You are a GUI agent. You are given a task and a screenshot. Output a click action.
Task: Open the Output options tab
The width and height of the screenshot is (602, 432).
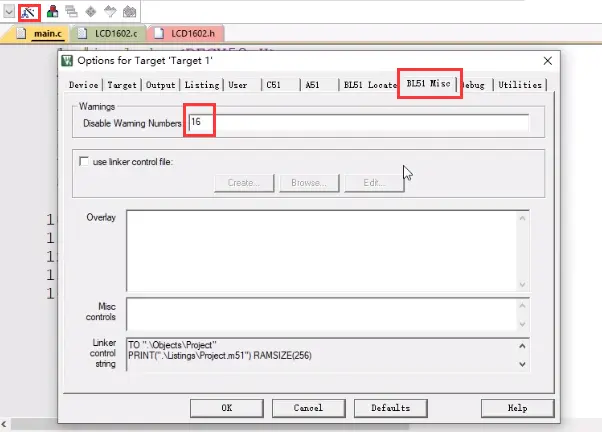click(160, 85)
